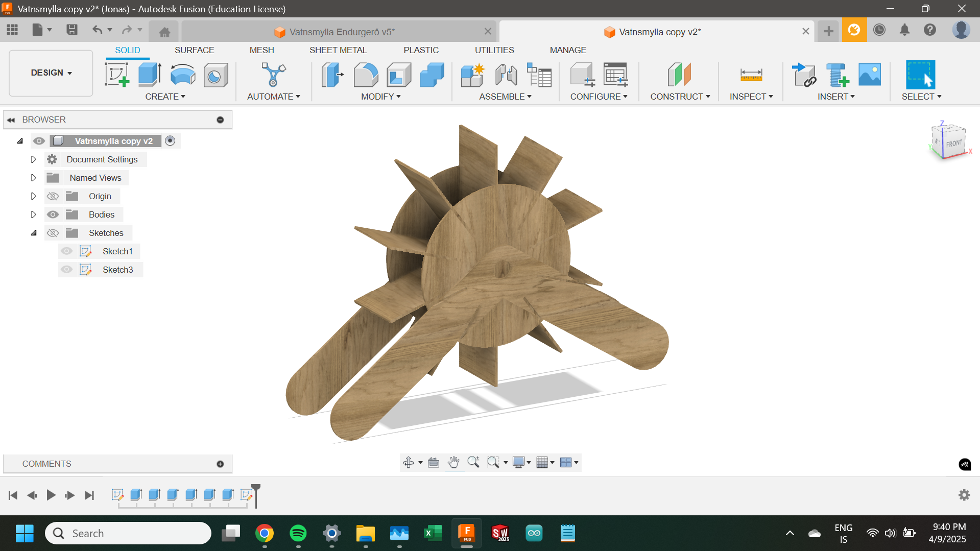Viewport: 980px width, 551px height.
Task: Open Spotify from the Windows taskbar
Action: (298, 533)
